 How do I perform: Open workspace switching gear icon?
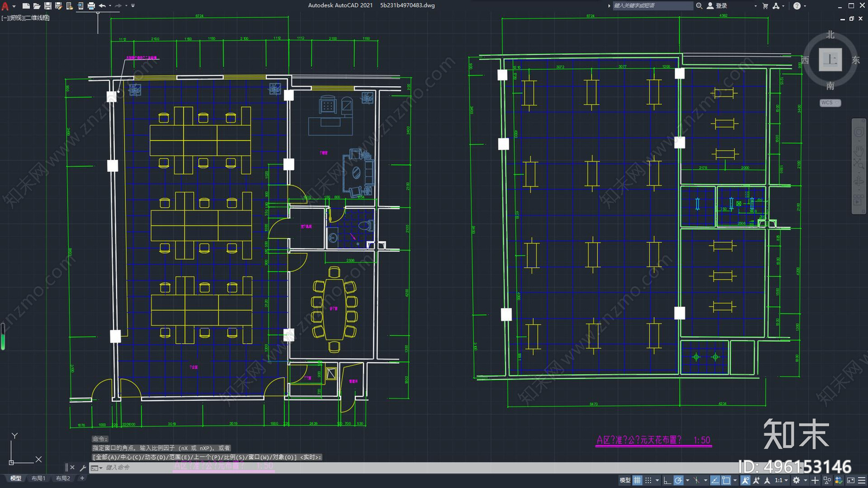coord(796,480)
